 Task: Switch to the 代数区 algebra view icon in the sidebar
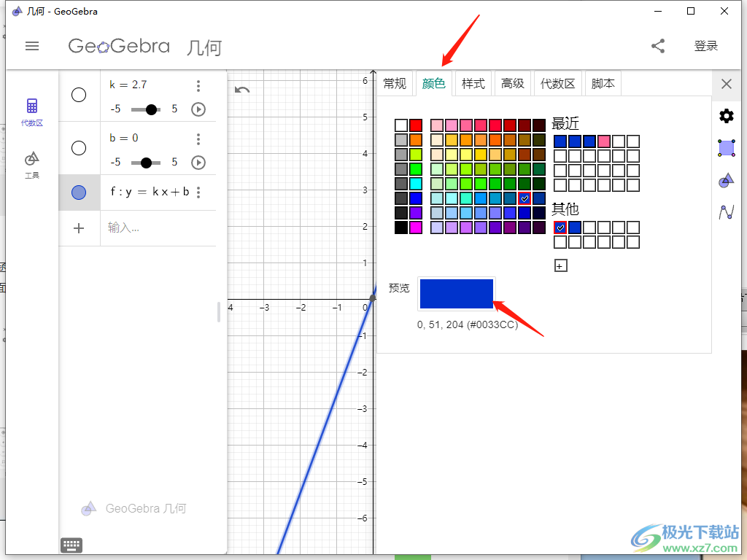[x=32, y=112]
